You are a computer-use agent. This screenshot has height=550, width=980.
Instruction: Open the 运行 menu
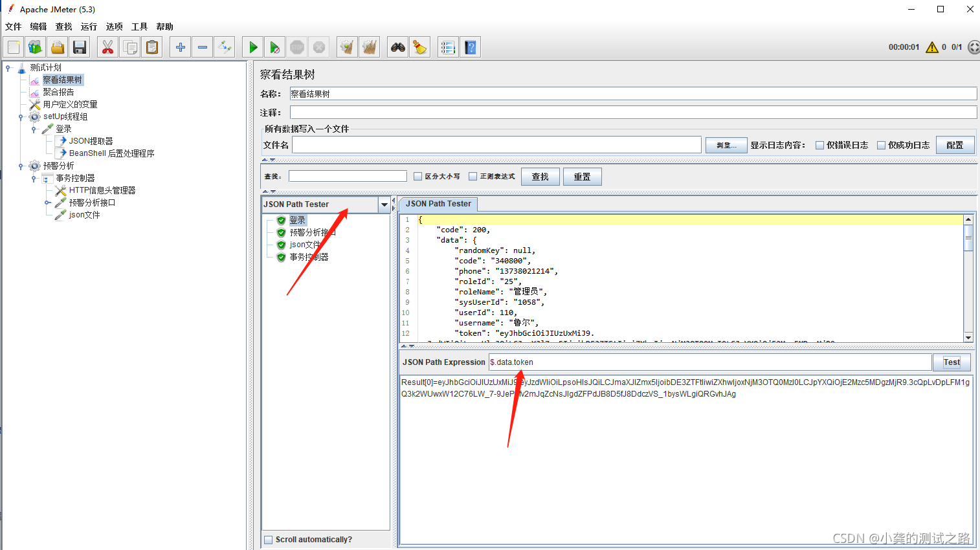coord(89,27)
